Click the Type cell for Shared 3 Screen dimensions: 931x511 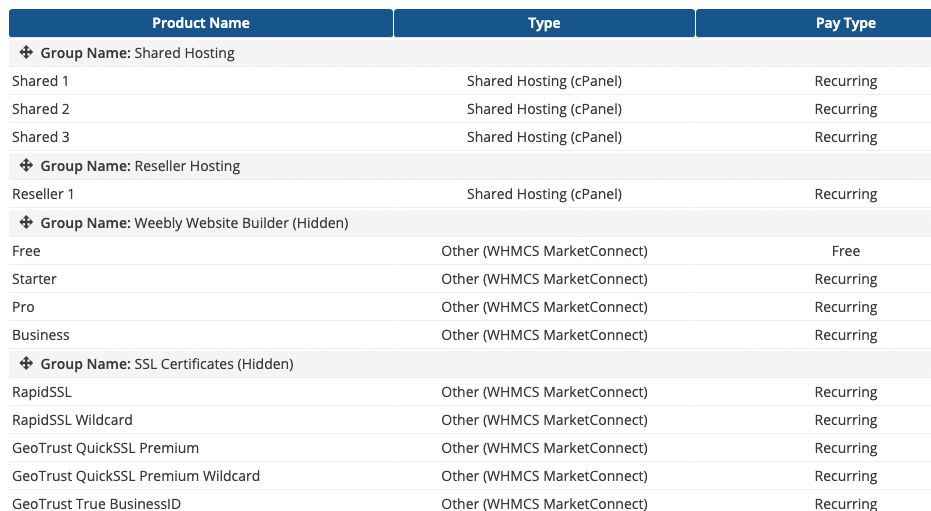[x=544, y=137]
